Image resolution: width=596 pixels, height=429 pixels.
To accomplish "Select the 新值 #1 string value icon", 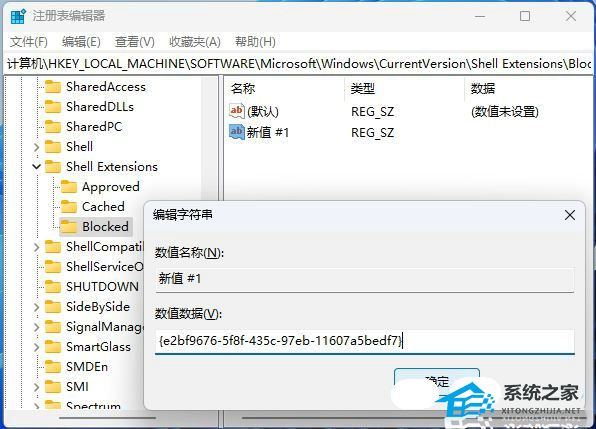I will (236, 132).
